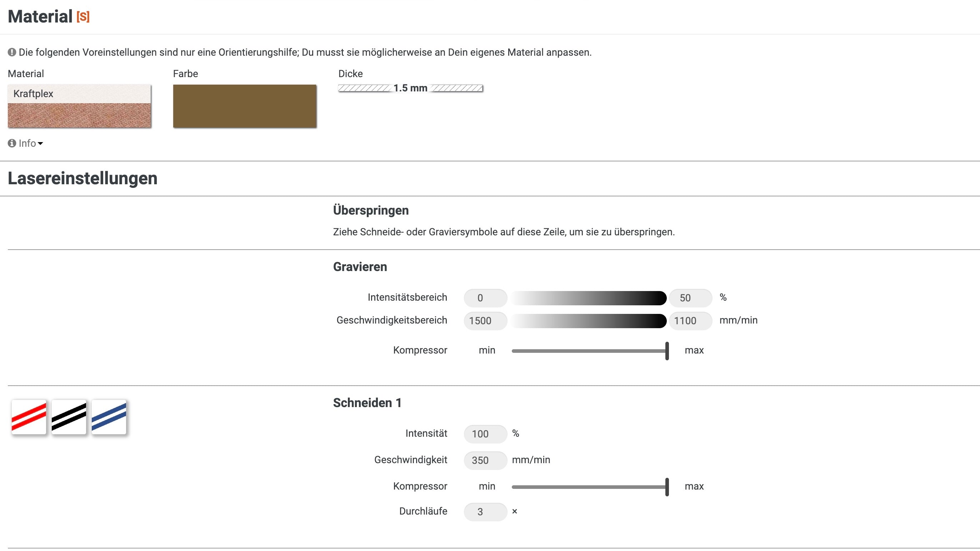Click the Schneiden 1 section heading
Screen dimensions: 980x551
(364, 402)
